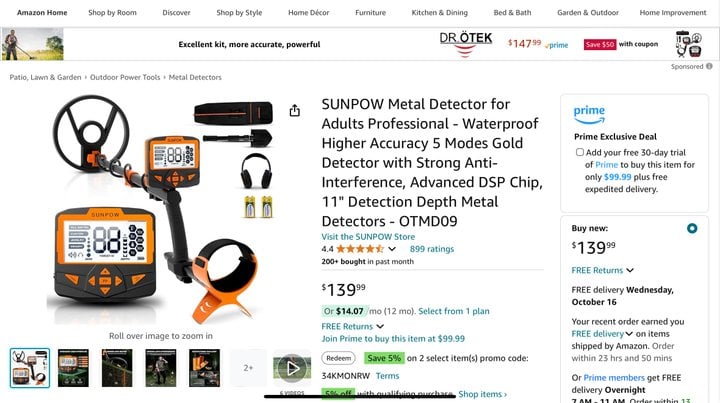This screenshot has width=720, height=403.
Task: Click the Redeem promo button
Action: point(338,358)
